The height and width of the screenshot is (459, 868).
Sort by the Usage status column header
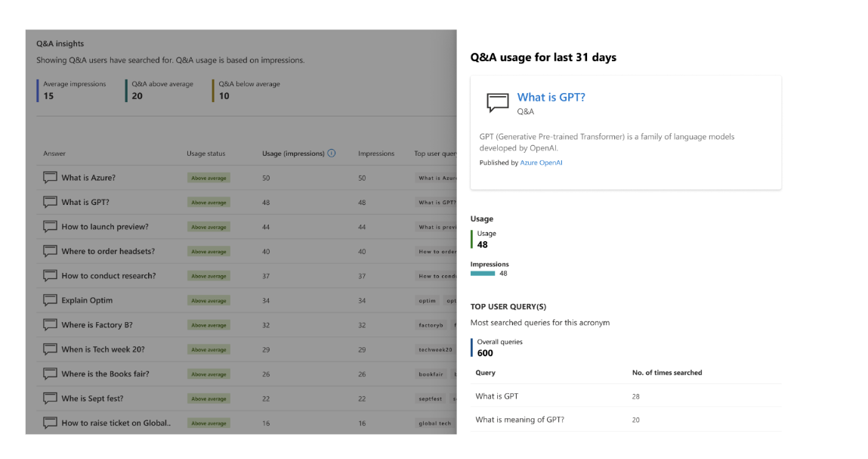pyautogui.click(x=205, y=154)
